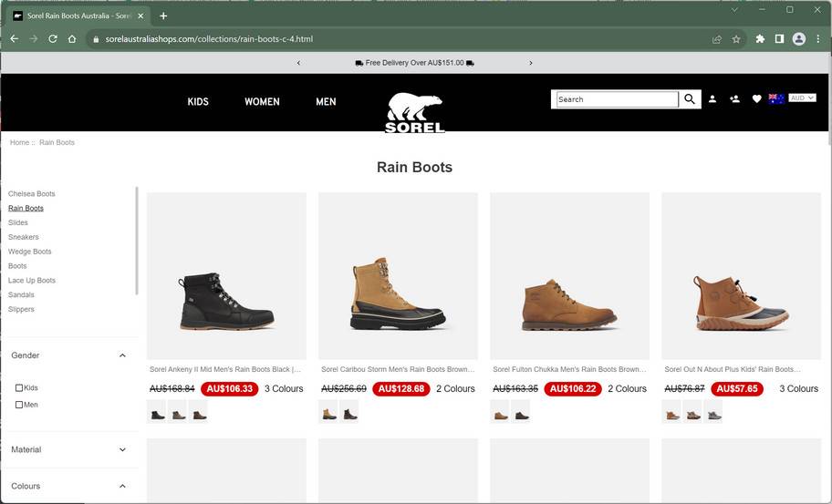The width and height of the screenshot is (832, 504).
Task: Open the tab search dropdown arrow
Action: tap(734, 10)
